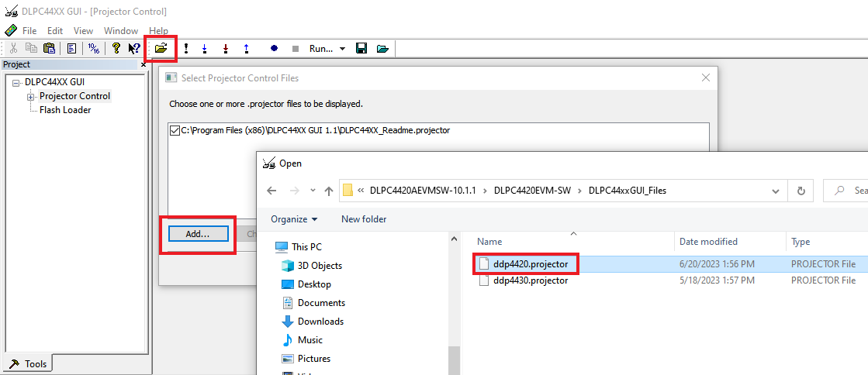868x375 pixels.
Task: Open the View menu
Action: [83, 31]
